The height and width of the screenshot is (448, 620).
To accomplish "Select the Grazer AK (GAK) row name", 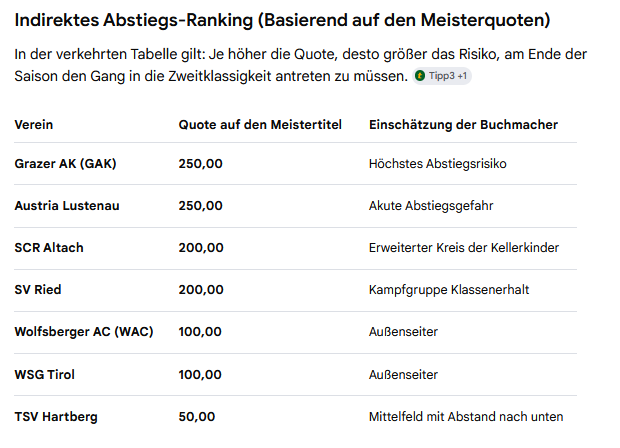I will (65, 163).
